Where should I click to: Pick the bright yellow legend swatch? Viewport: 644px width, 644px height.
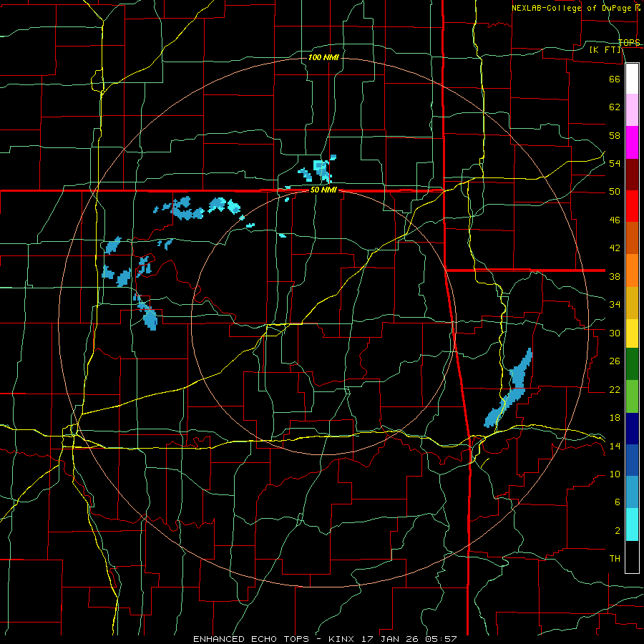pos(632,333)
